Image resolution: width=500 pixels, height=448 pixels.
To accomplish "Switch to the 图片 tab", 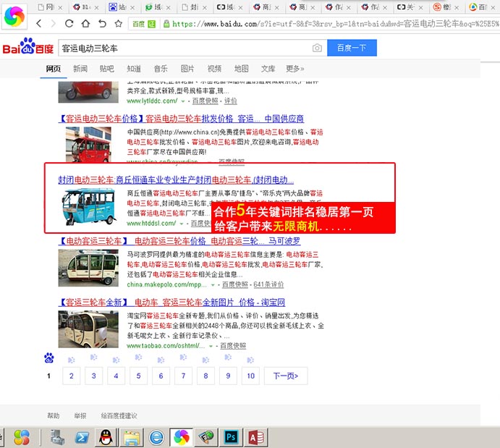I will [187, 69].
